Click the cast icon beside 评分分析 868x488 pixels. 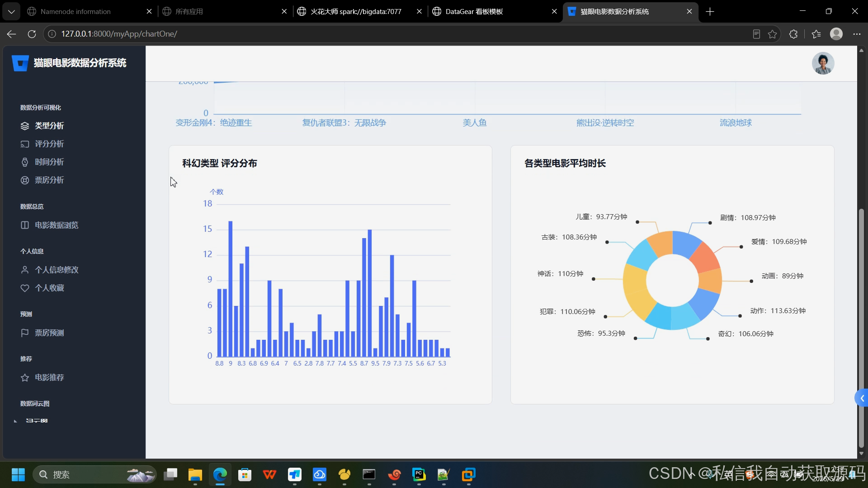tap(25, 144)
